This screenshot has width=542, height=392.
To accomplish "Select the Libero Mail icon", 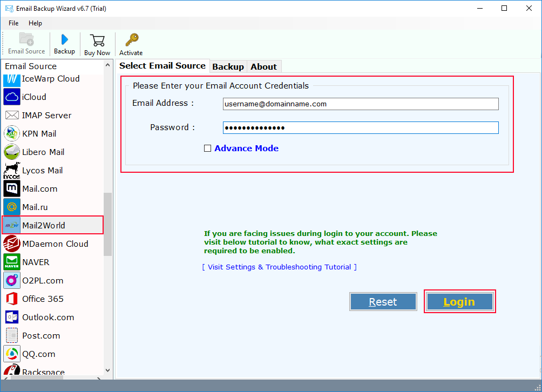I will pos(12,152).
